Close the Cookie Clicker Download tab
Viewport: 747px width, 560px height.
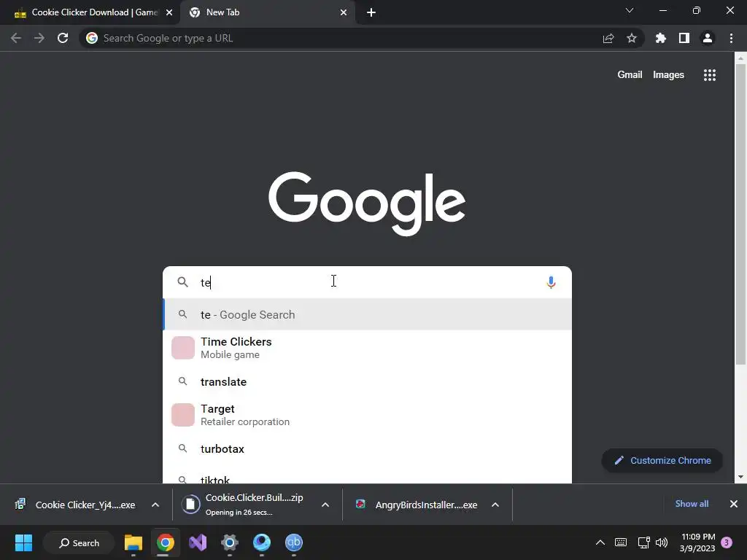coord(169,12)
